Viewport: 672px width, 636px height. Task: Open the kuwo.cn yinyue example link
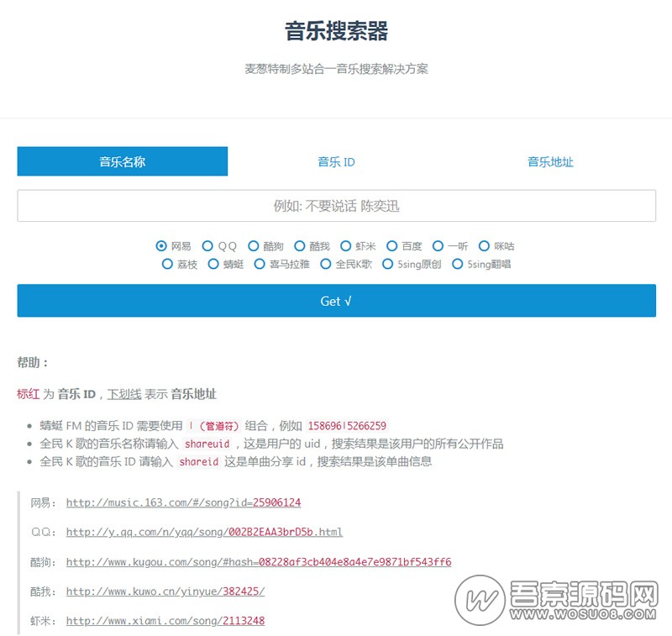pos(165,591)
